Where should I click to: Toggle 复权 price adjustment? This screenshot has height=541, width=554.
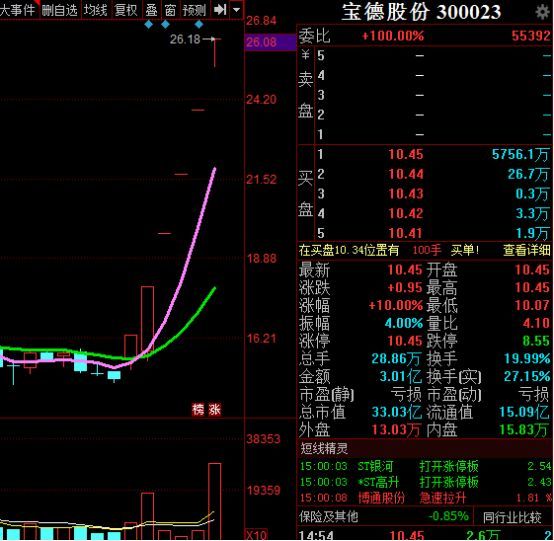[126, 10]
